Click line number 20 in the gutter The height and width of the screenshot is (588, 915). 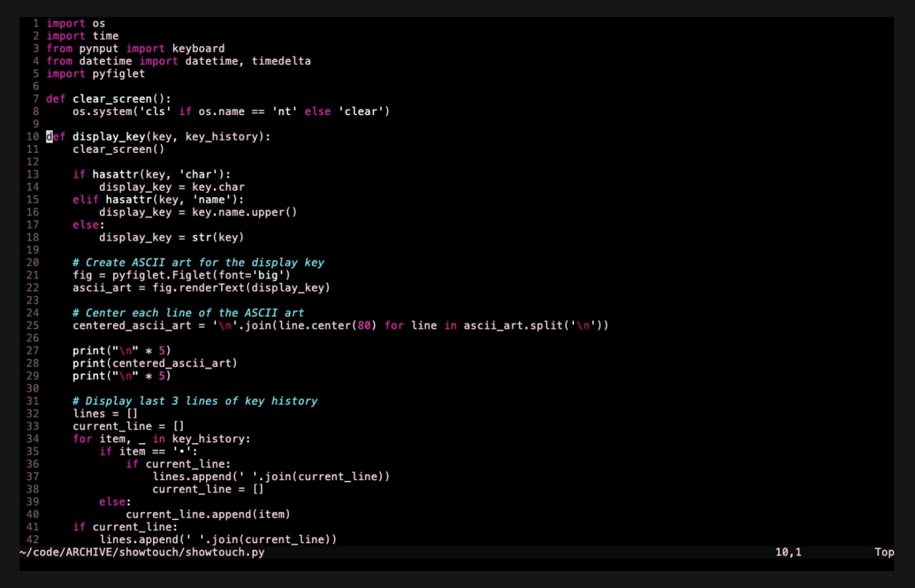(x=32, y=263)
